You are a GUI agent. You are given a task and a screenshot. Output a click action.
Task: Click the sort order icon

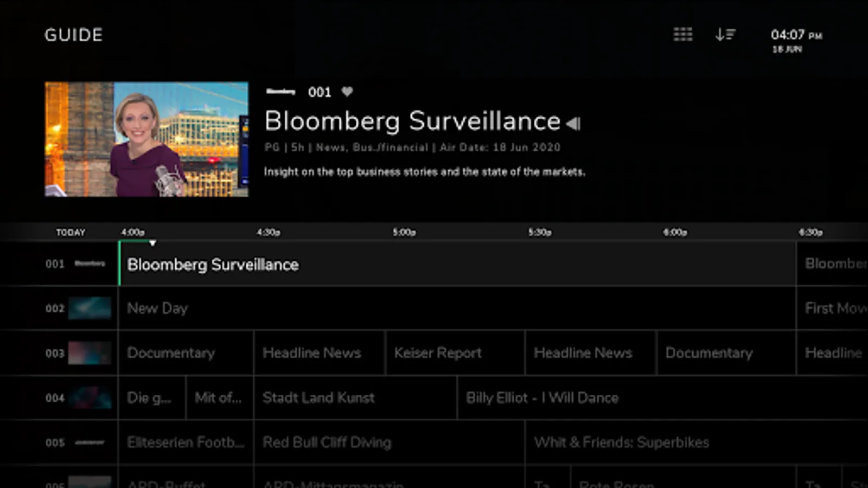[725, 35]
